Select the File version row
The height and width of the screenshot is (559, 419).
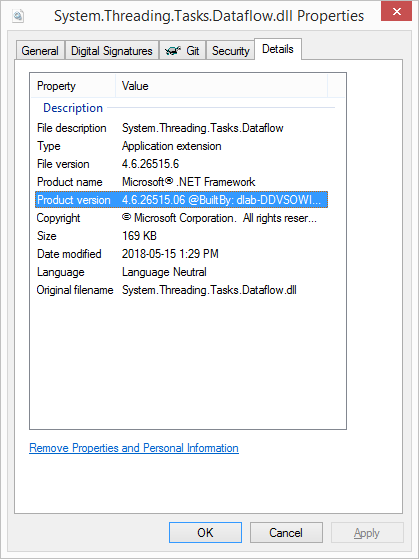pyautogui.click(x=181, y=164)
